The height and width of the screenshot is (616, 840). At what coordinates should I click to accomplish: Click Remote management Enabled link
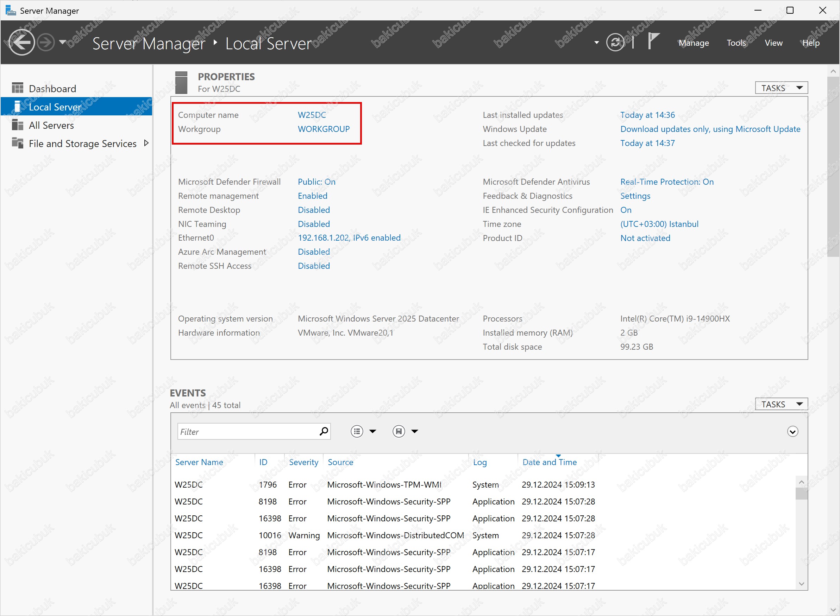312,196
